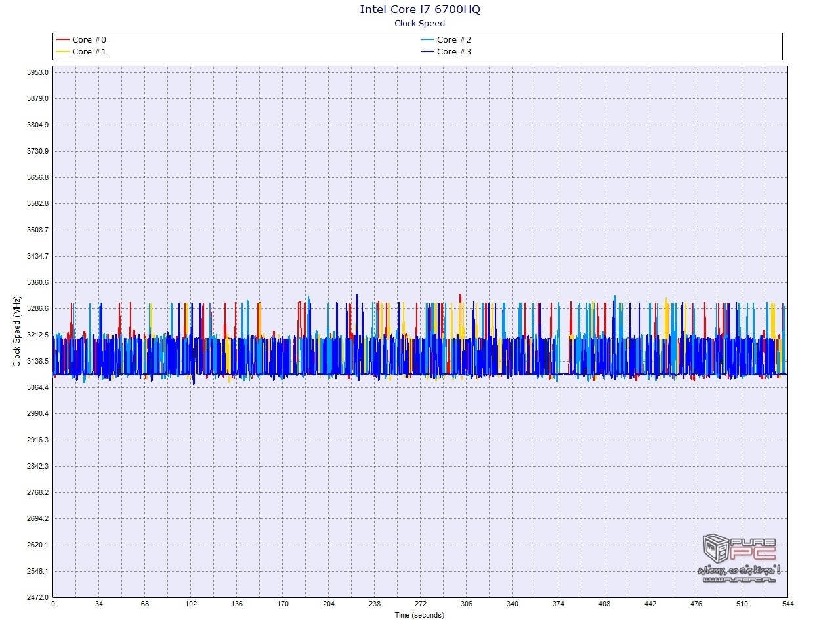Image resolution: width=840 pixels, height=630 pixels.
Task: Click the 3879.0 y-axis value
Action: click(37, 98)
